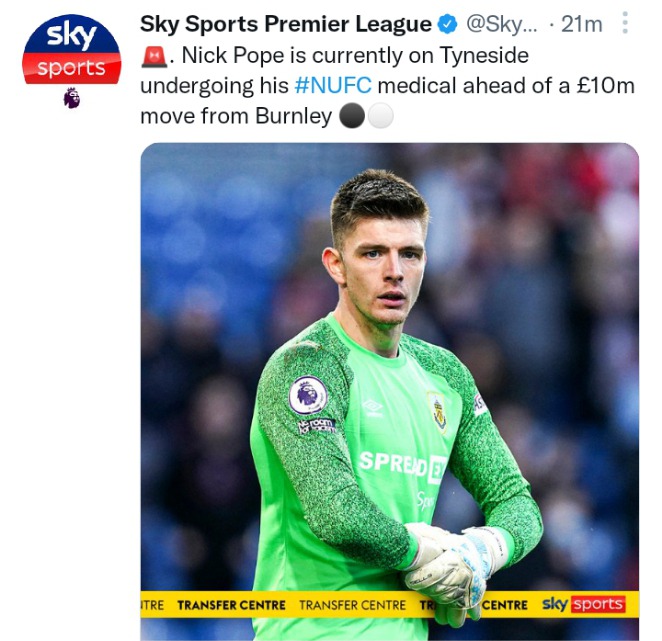662x641 pixels.
Task: Open the Nick Pope photo attachment
Action: [389, 391]
